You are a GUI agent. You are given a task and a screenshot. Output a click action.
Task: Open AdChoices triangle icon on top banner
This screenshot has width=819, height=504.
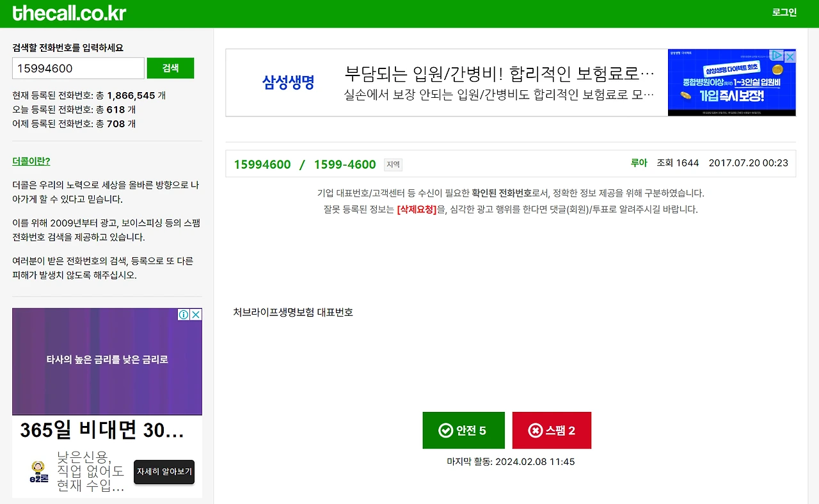[x=776, y=56]
